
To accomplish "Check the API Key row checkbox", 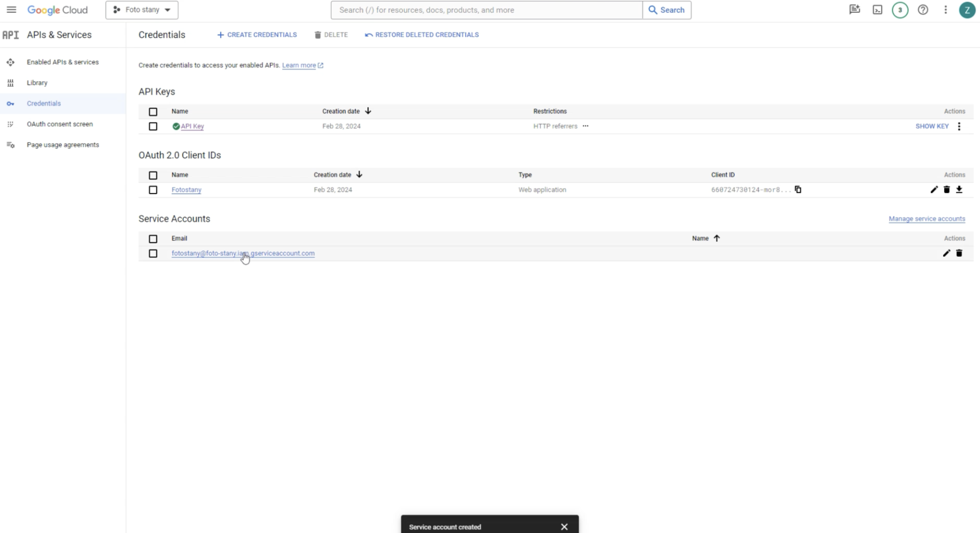I will 153,127.
